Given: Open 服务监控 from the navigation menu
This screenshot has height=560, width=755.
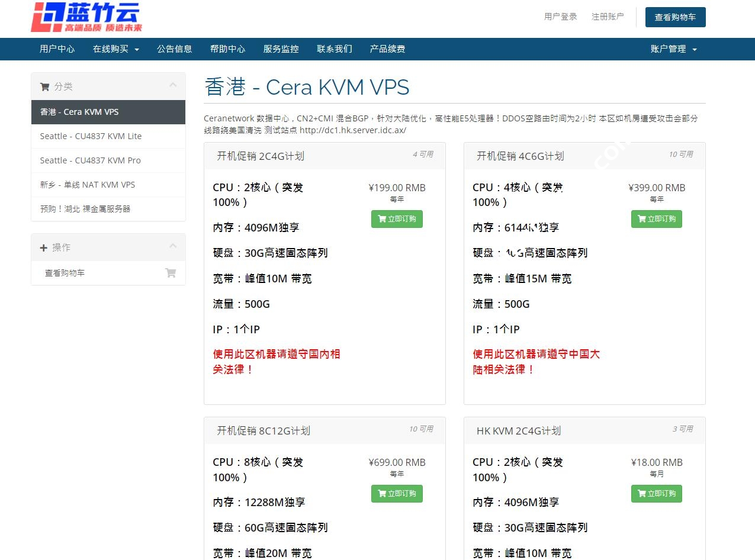Looking at the screenshot, I should tap(281, 49).
